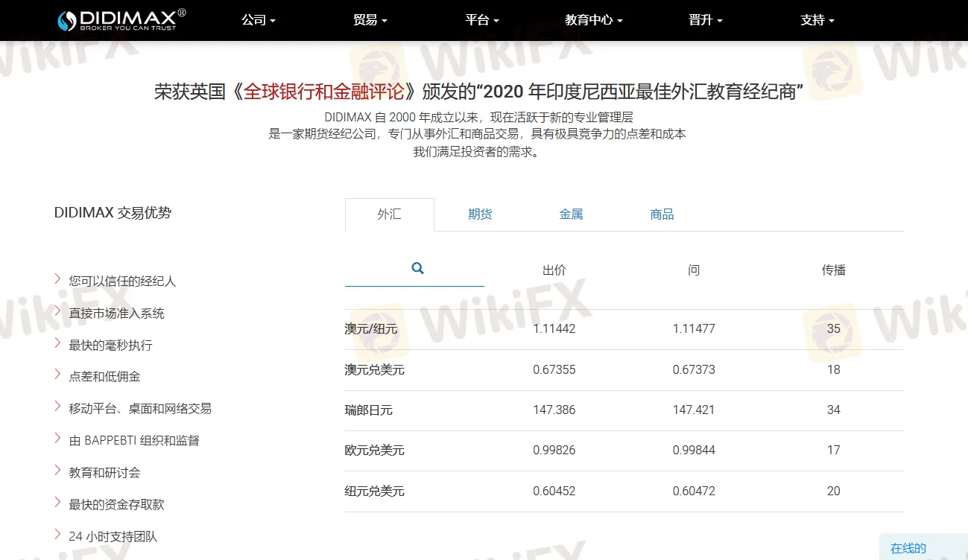
Task: Click the DIDIMAX logo
Action: tap(122, 20)
